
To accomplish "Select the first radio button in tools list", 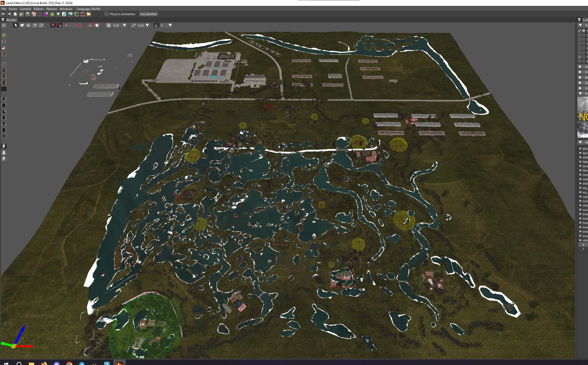I will pyautogui.click(x=584, y=31).
